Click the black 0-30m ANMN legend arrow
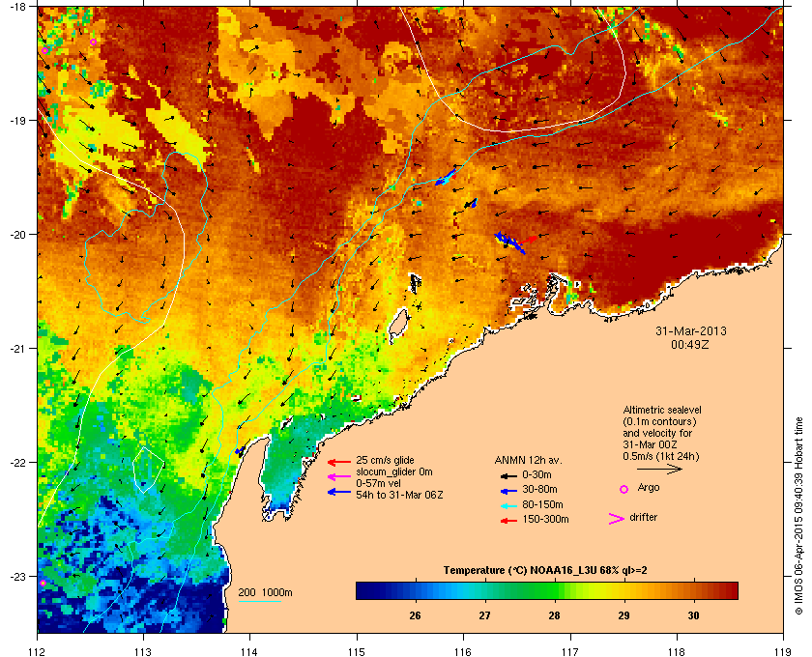The image size is (812, 657). 508,475
